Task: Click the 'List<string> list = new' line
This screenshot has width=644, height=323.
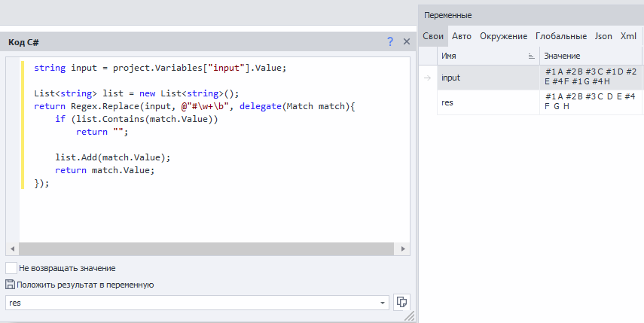Action: [136, 93]
